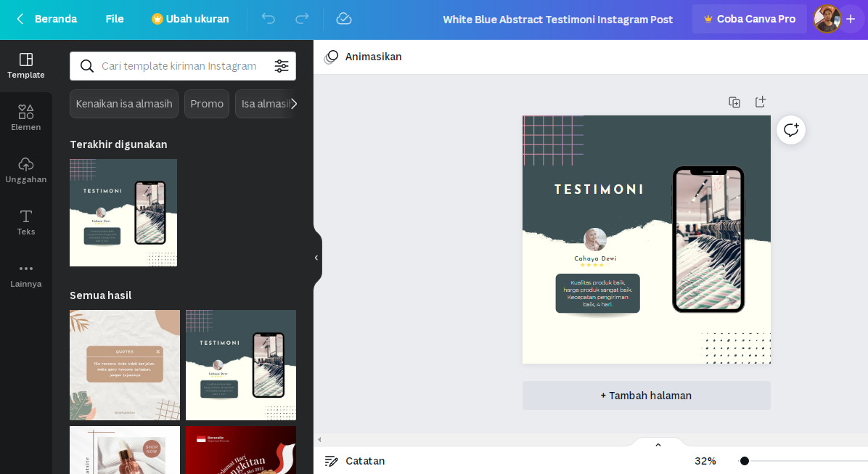Click the zoom slider handle
The image size is (868, 474).
(x=745, y=461)
